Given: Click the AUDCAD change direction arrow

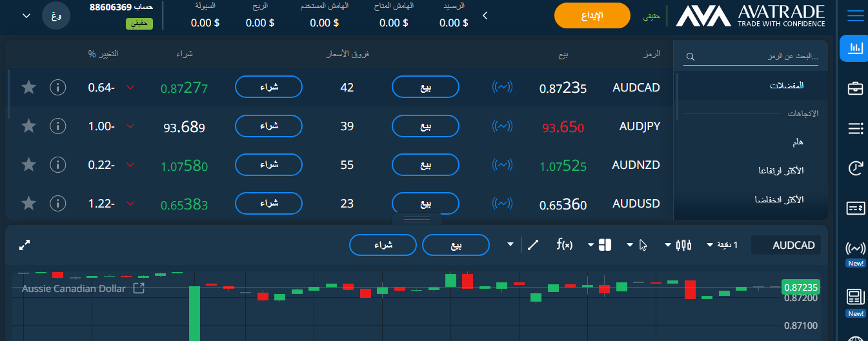Looking at the screenshot, I should tap(131, 87).
